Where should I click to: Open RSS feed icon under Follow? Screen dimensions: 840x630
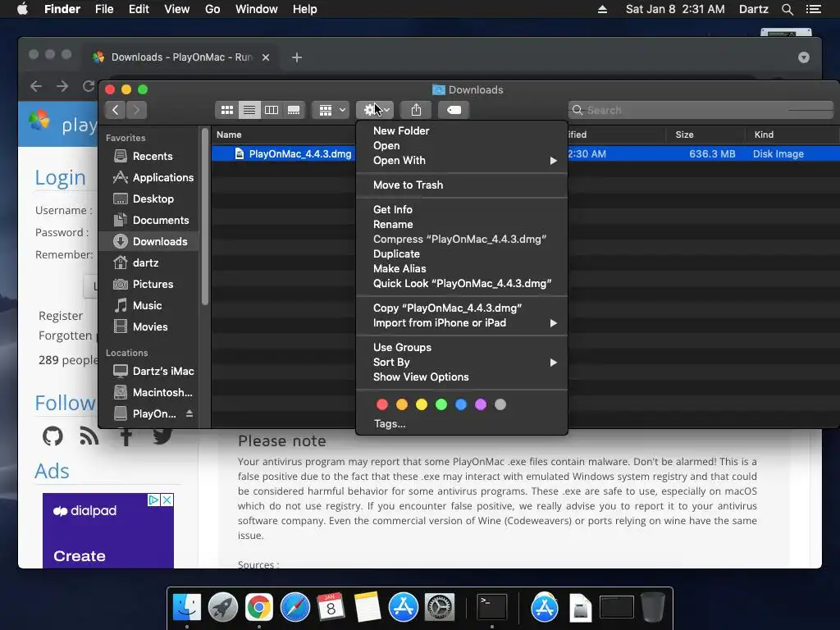coord(89,436)
